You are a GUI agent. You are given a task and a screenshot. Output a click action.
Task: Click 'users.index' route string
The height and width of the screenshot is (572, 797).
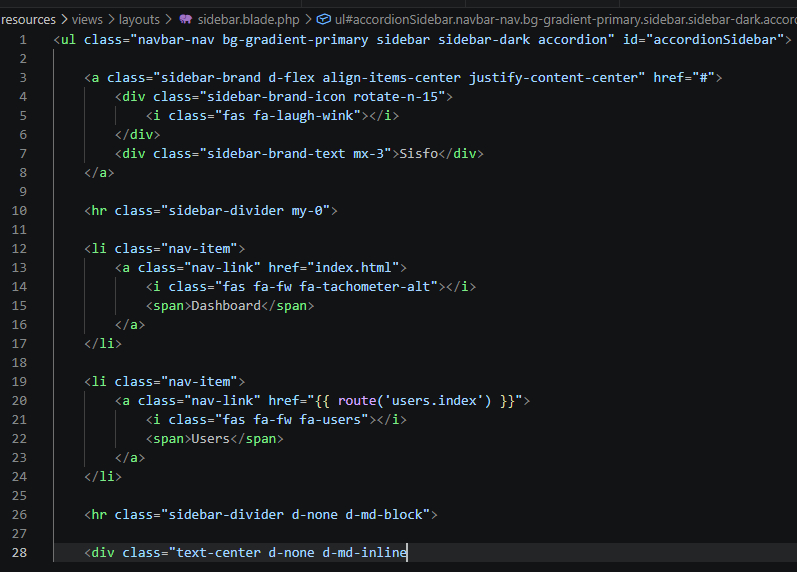[x=434, y=401]
